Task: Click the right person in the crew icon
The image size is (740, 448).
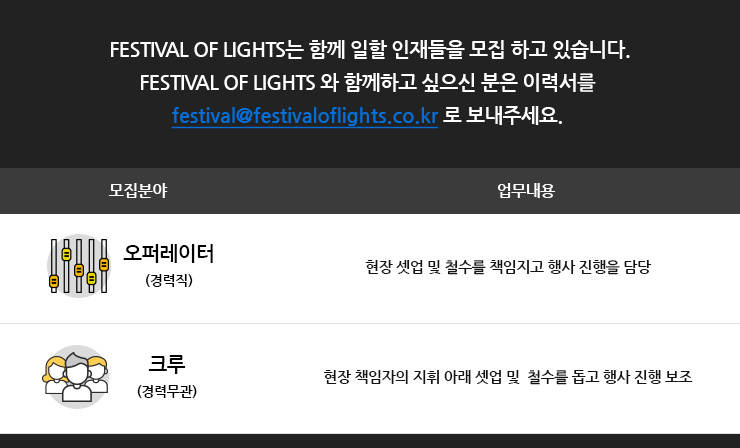Action: (x=98, y=375)
